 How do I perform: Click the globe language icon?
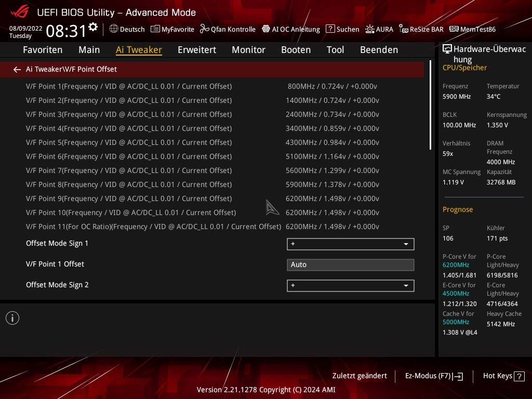click(x=114, y=29)
